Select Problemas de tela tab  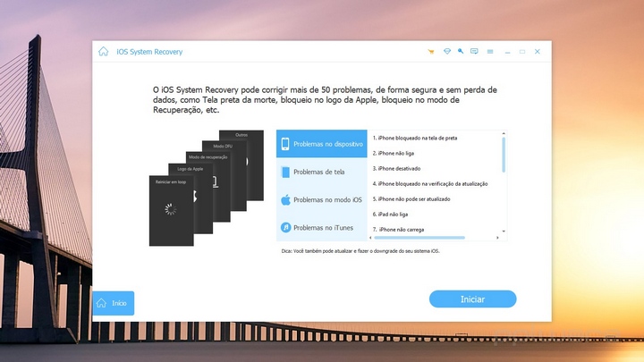[x=322, y=172]
